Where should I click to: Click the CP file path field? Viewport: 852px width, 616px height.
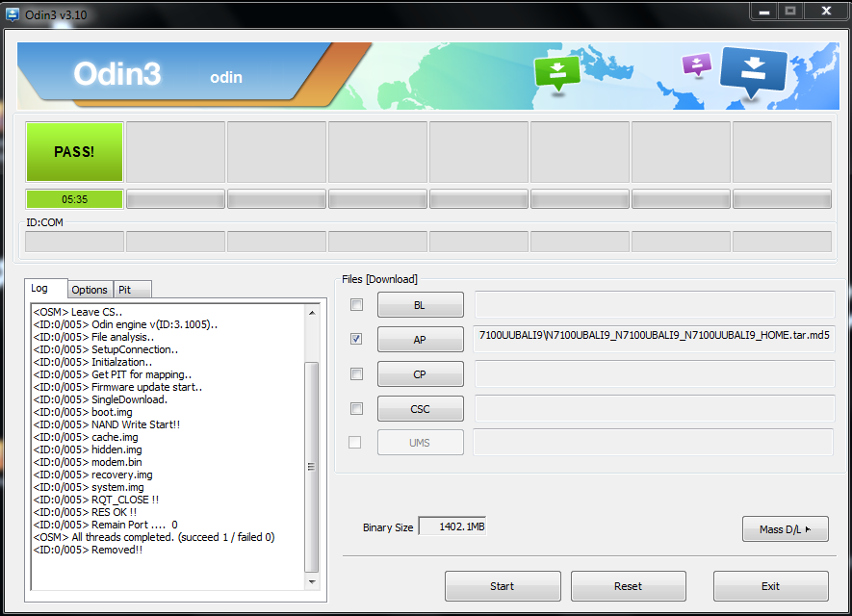655,373
